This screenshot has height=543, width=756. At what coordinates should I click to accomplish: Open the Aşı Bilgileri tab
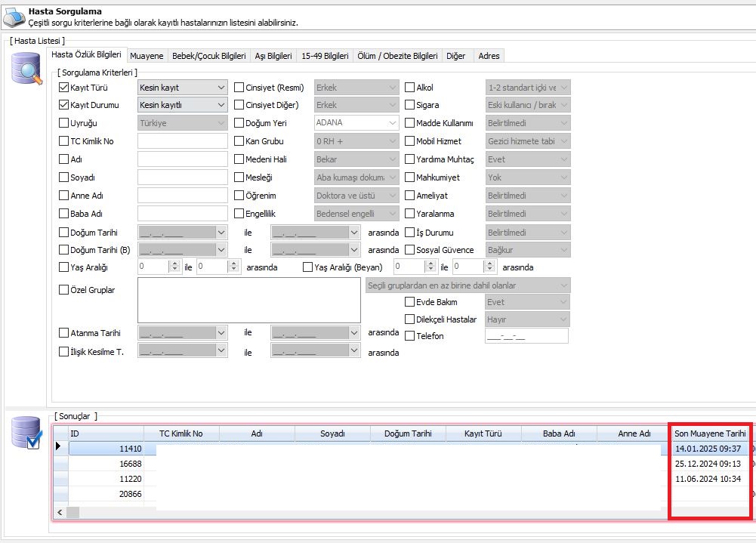coord(273,56)
